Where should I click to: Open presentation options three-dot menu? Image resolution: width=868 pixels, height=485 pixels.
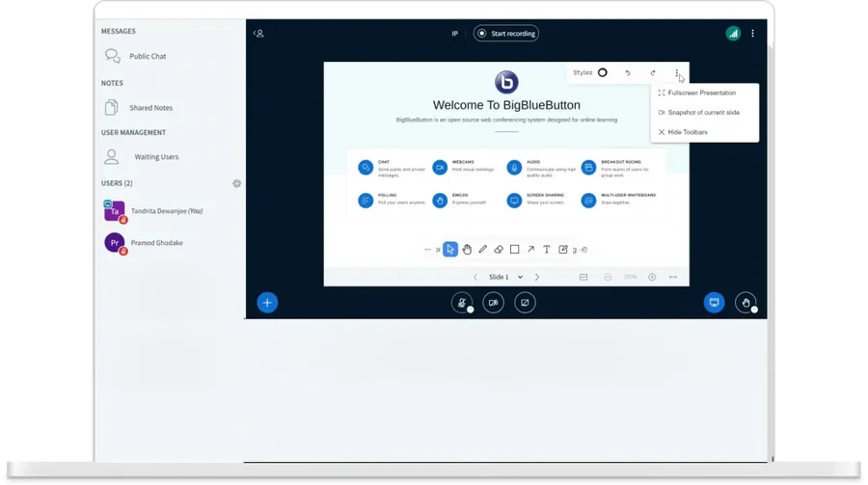pyautogui.click(x=676, y=72)
